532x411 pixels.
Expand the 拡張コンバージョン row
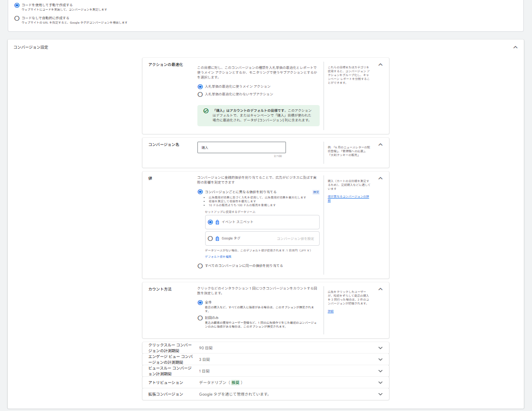[380, 394]
